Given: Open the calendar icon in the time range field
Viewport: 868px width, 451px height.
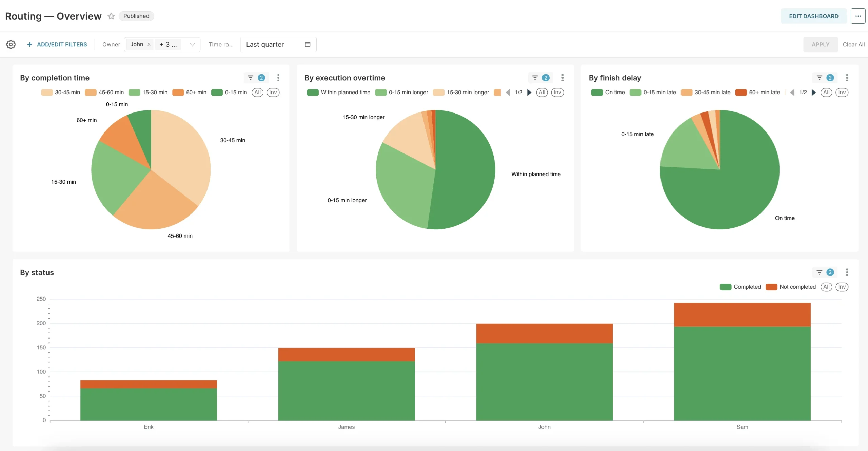Looking at the screenshot, I should [308, 44].
